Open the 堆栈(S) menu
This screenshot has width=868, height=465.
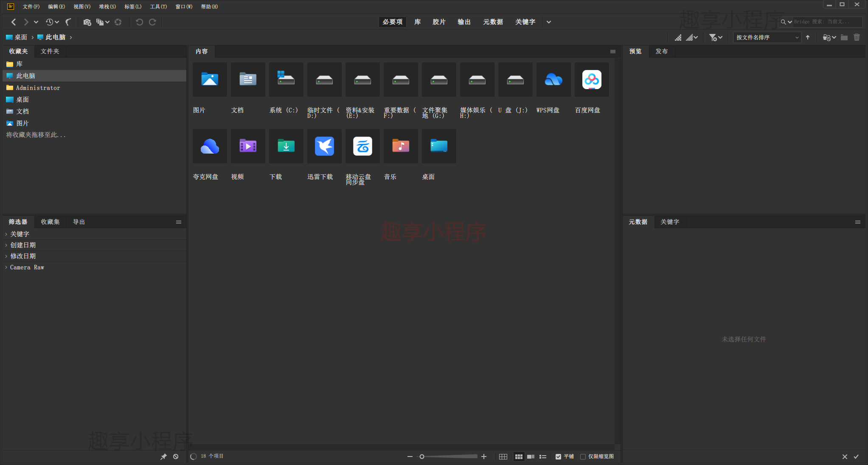coord(107,6)
